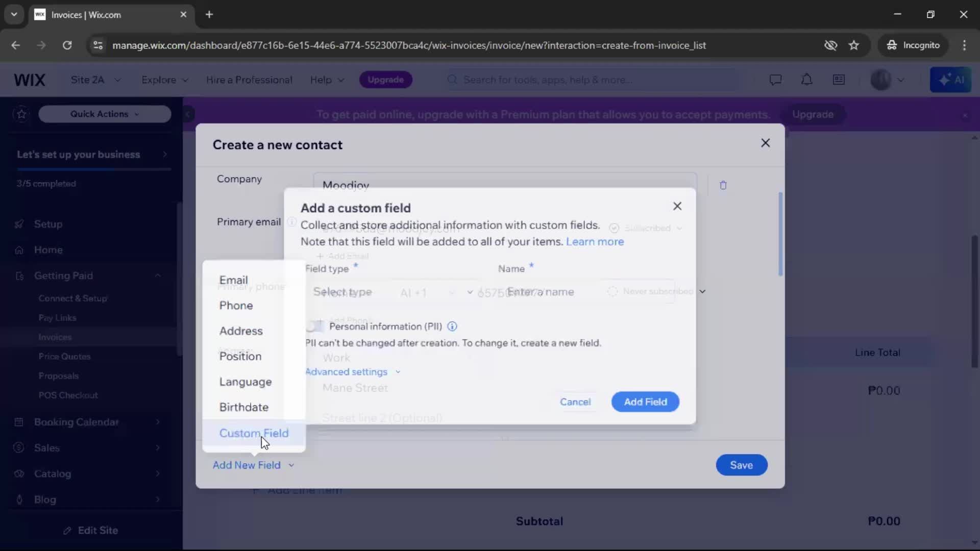Choose Custom Field from field list

254,433
